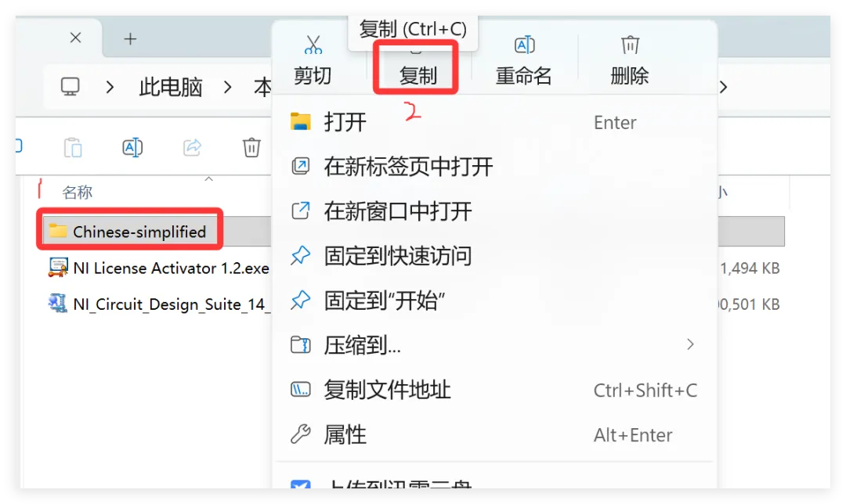Click the toolbar paste clipboard icon

tap(73, 147)
